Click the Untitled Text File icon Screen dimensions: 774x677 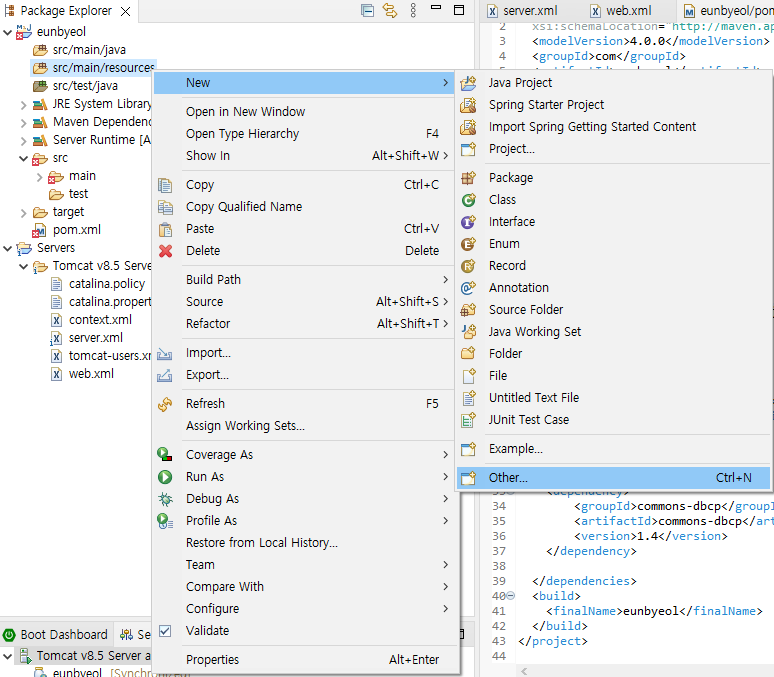(x=468, y=398)
